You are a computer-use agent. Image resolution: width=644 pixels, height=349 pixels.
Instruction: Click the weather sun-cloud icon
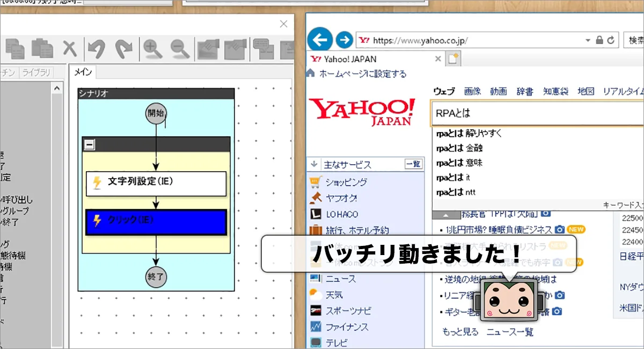tap(316, 294)
